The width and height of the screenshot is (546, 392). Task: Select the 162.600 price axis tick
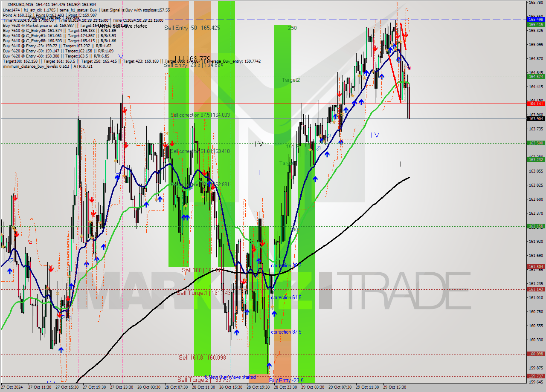click(x=535, y=199)
